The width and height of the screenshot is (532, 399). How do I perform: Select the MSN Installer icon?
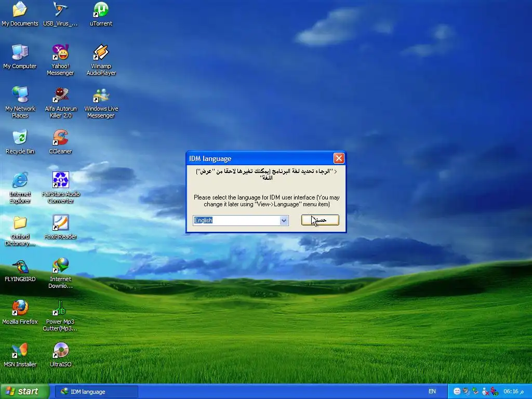(20, 355)
